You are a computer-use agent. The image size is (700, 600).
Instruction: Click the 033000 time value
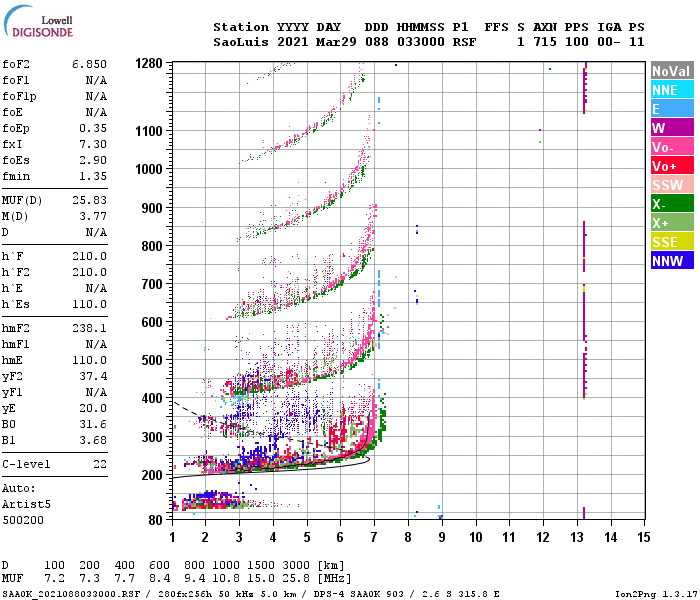pos(421,42)
